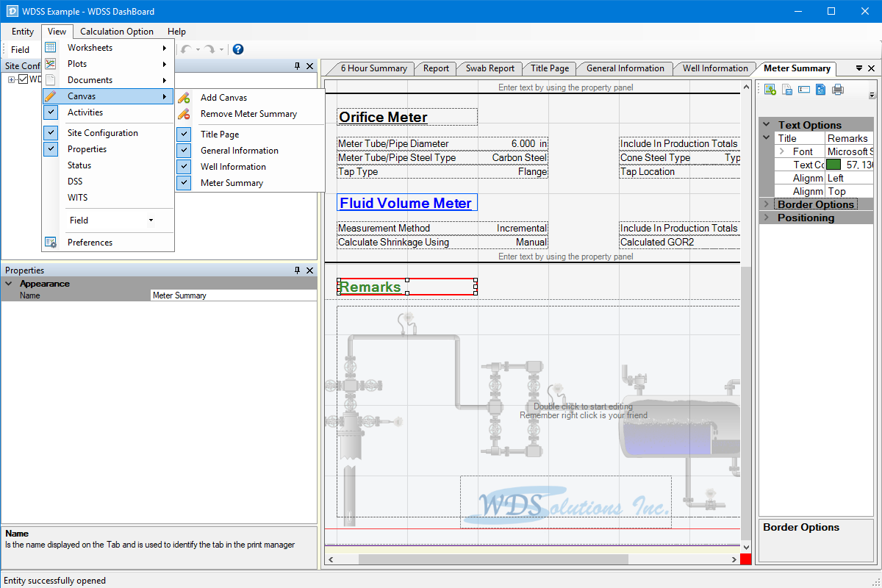Click the canvas toolbar overflow arrow
The width and height of the screenshot is (882, 588).
coord(872,96)
